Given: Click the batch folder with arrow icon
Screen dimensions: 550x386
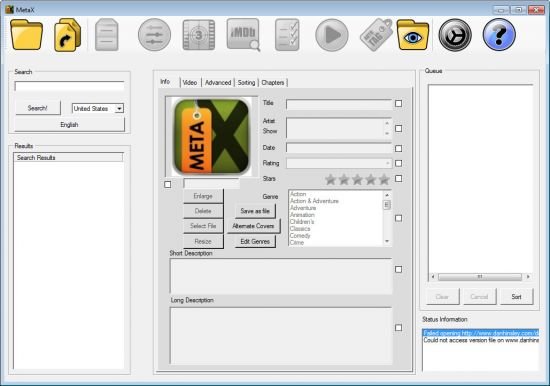Looking at the screenshot, I should click(68, 35).
